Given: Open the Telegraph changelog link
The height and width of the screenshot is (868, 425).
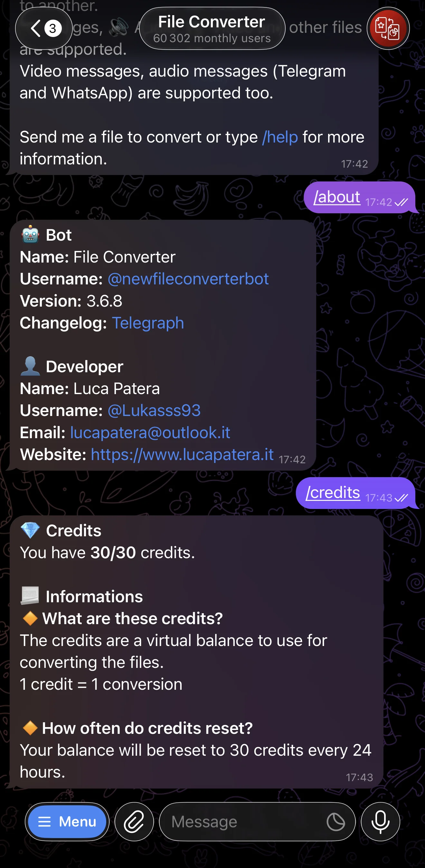Looking at the screenshot, I should [x=148, y=323].
